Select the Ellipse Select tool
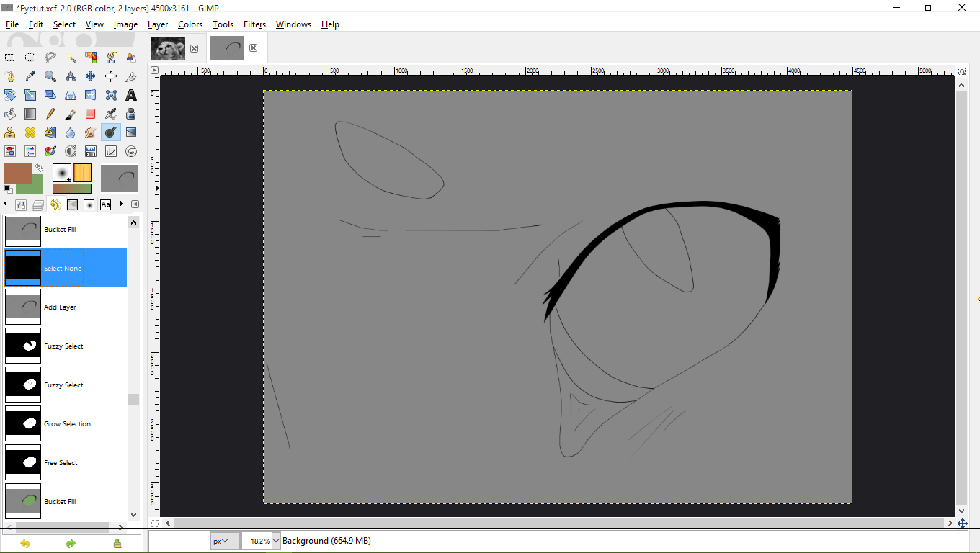Image resolution: width=980 pixels, height=553 pixels. coord(30,58)
